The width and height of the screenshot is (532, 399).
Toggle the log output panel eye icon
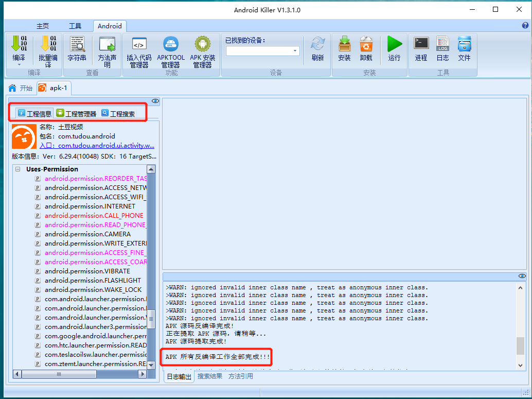pyautogui.click(x=522, y=276)
